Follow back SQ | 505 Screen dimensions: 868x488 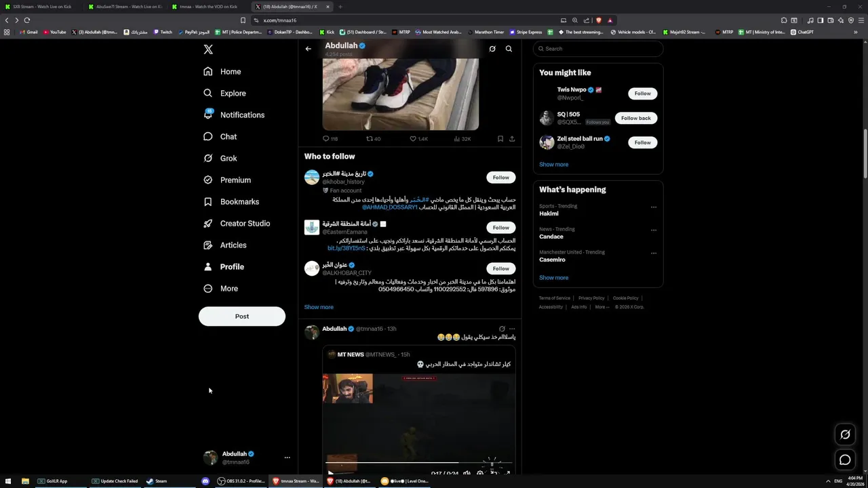coord(636,118)
